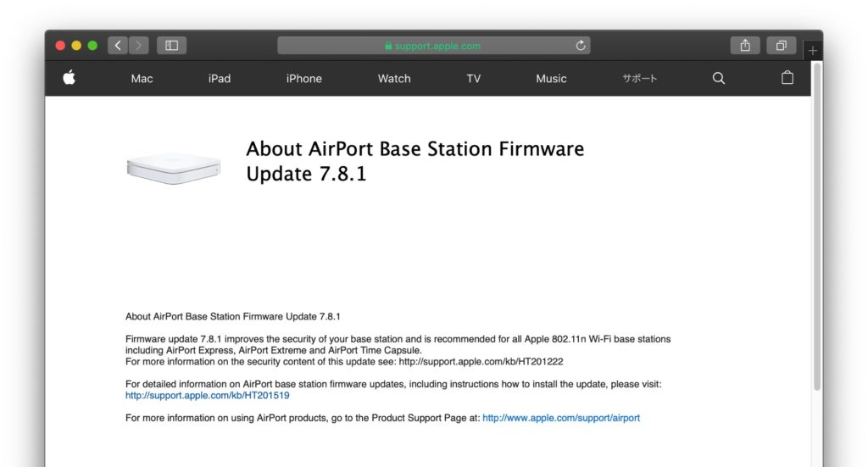Go back with the back arrow
This screenshot has width=868, height=467.
point(118,46)
